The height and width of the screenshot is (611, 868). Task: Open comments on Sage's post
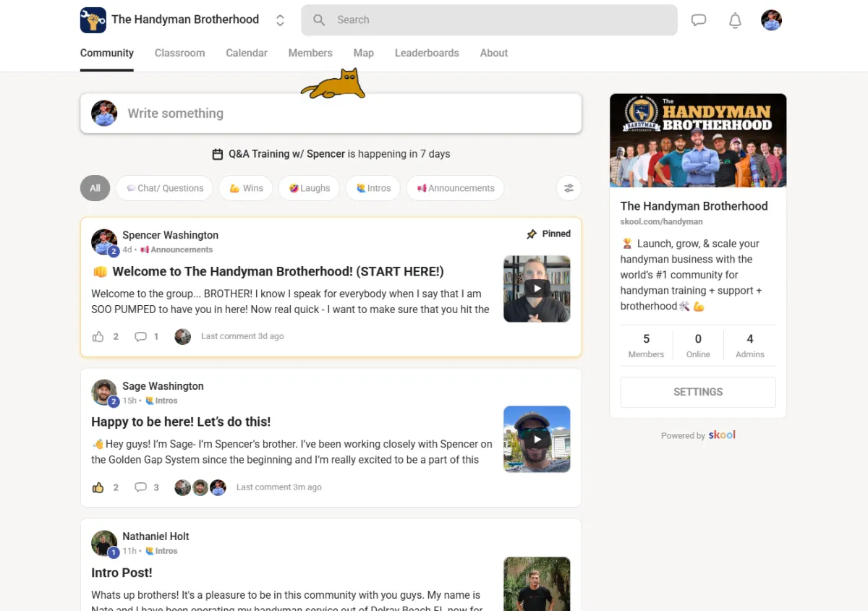pos(141,487)
